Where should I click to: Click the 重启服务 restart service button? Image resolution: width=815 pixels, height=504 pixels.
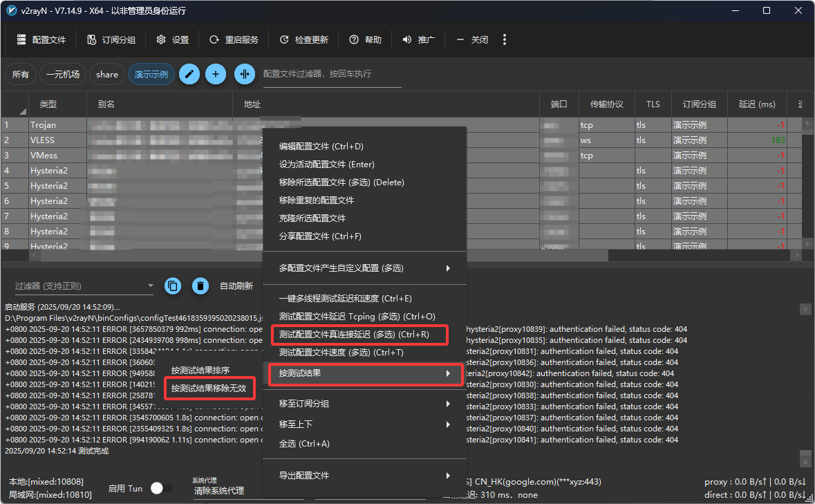234,39
